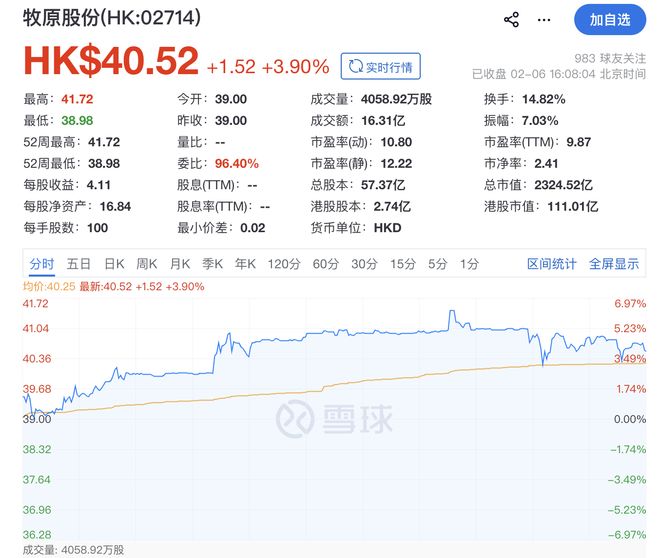
Task: Choose the 1分 interval tab
Action: 469,264
